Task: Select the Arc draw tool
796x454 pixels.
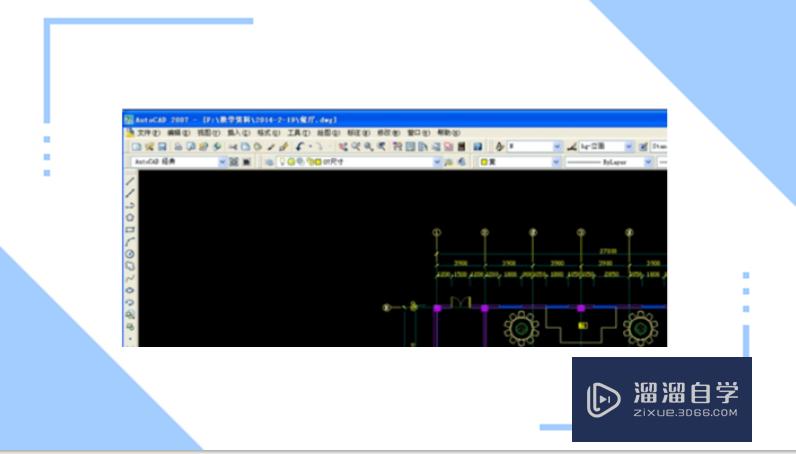Action: 130,242
